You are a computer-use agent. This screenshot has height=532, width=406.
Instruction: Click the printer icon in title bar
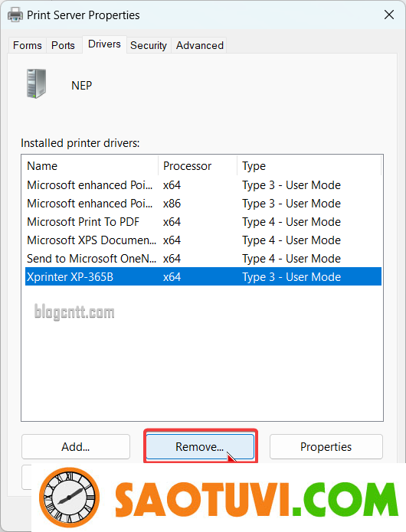click(15, 15)
